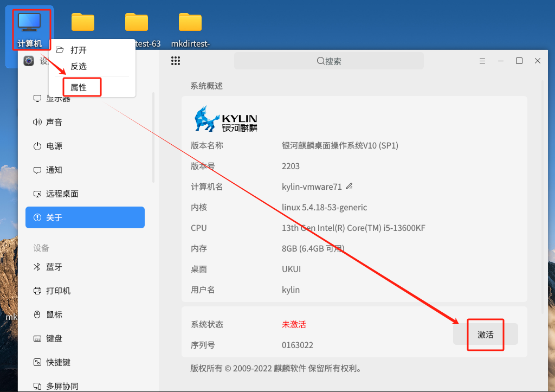Choose 属性 from the context menu

79,87
